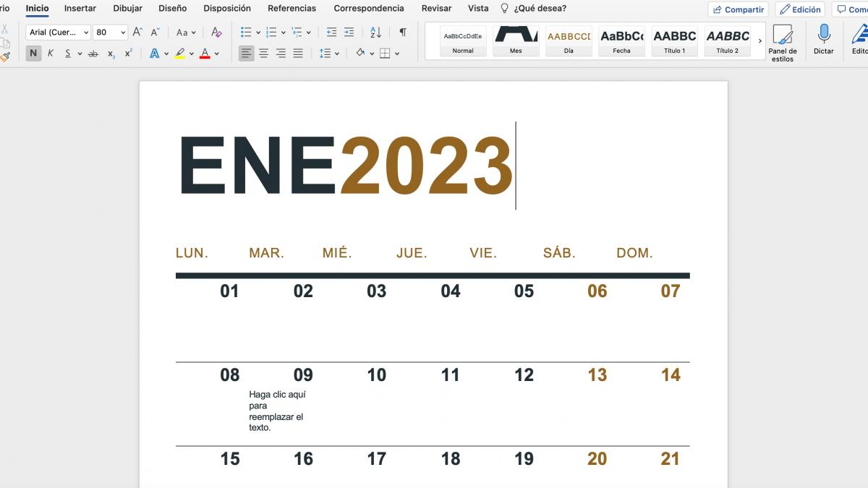Switch to the Insertar ribbon tab
The image size is (868, 488).
[x=80, y=8]
